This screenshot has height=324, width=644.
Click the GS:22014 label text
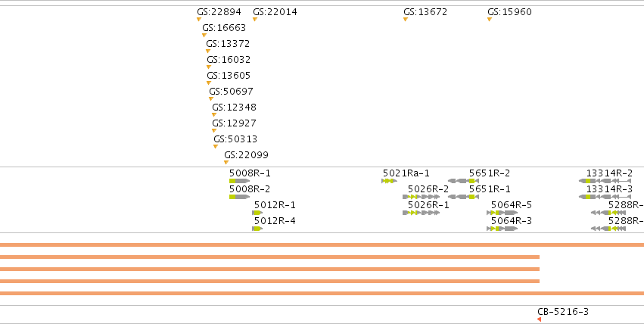pos(275,12)
